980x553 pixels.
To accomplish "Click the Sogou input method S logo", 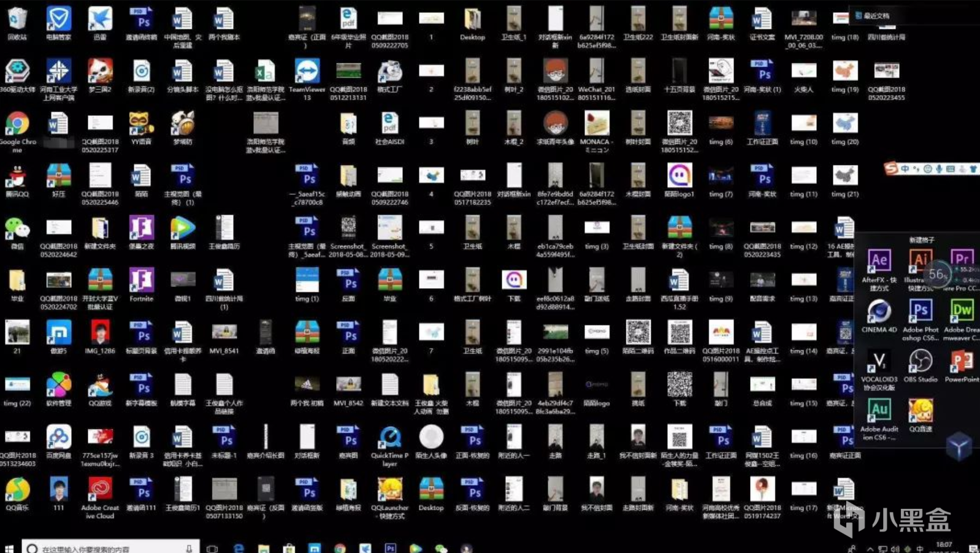I will [891, 168].
